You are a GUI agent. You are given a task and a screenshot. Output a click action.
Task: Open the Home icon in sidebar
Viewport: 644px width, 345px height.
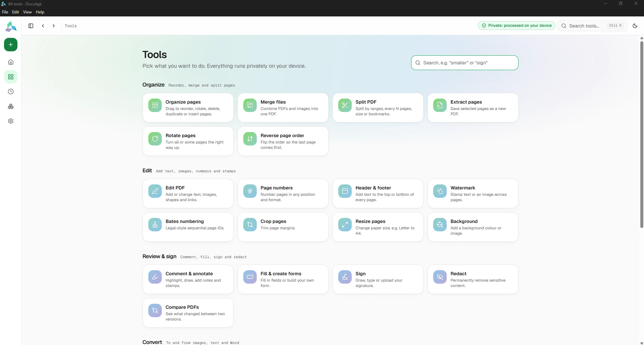11,62
